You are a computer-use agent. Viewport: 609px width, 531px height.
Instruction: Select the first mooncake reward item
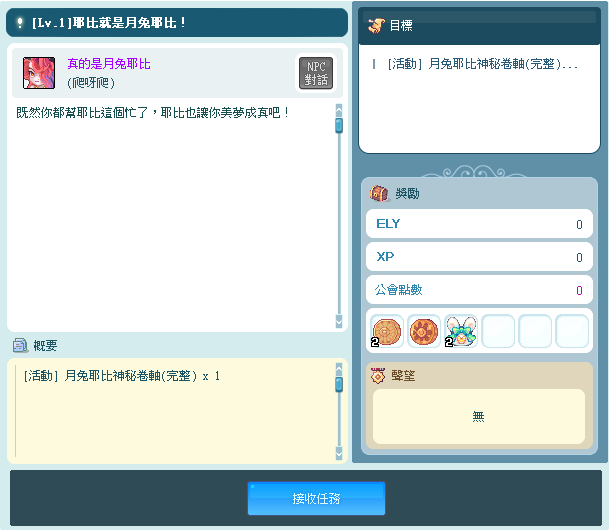point(387,331)
